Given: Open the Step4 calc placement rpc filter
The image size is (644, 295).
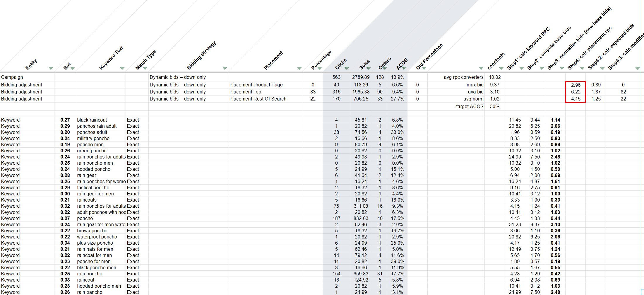Looking at the screenshot, I should coord(582,68).
